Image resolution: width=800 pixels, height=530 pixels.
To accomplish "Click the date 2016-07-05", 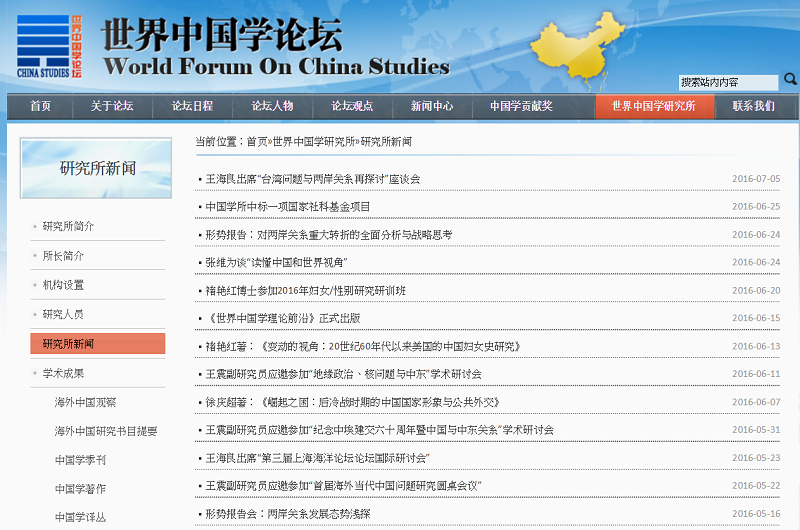I will [756, 179].
